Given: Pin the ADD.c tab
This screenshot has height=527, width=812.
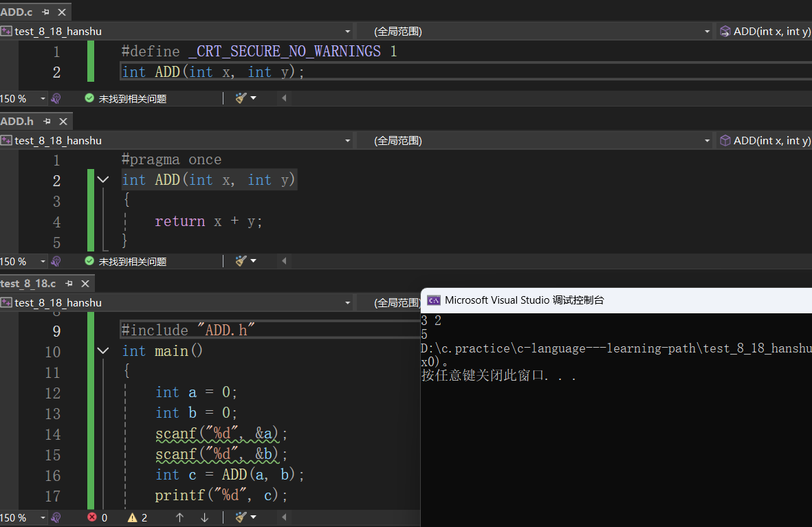Looking at the screenshot, I should tap(45, 12).
